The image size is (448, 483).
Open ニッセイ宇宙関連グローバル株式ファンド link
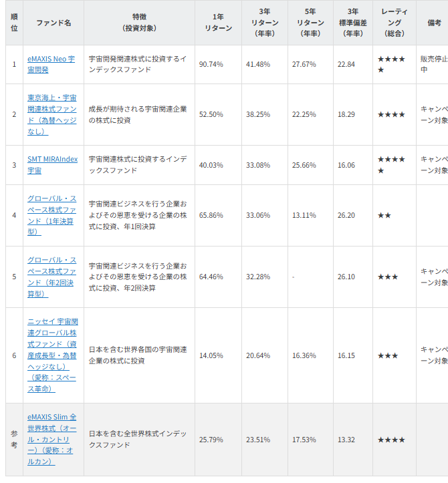(52, 355)
